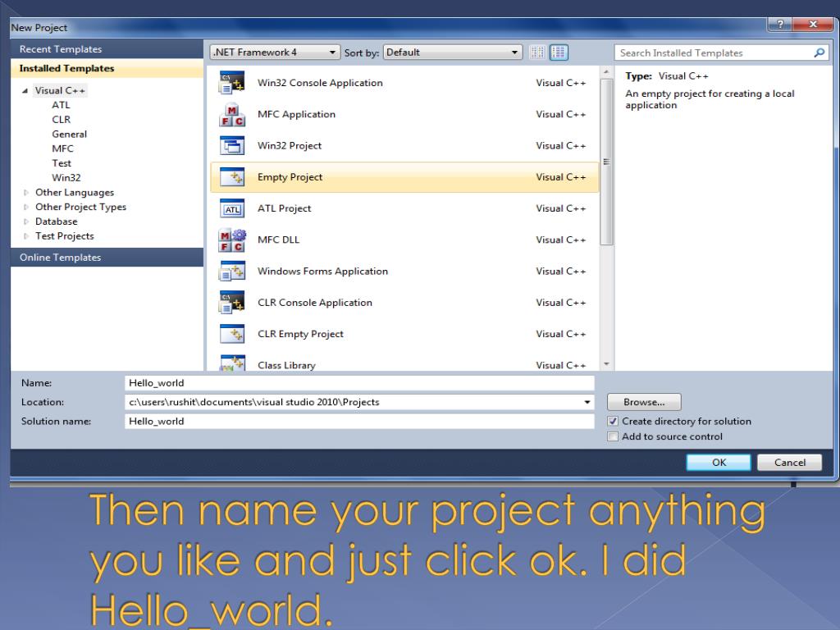Viewport: 840px width, 630px height.
Task: Click the CLR Console Application template icon
Action: tap(232, 302)
